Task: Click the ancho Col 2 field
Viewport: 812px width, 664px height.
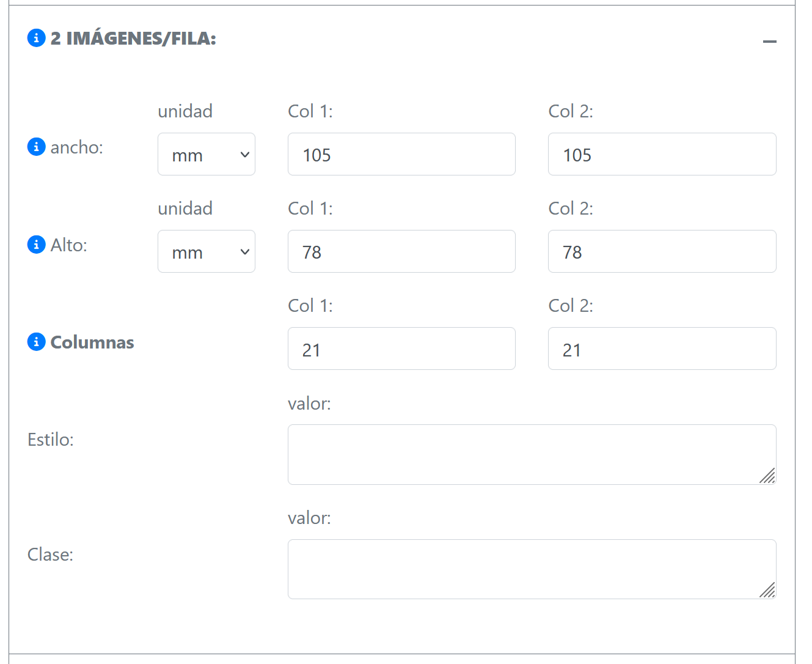Action: point(662,155)
